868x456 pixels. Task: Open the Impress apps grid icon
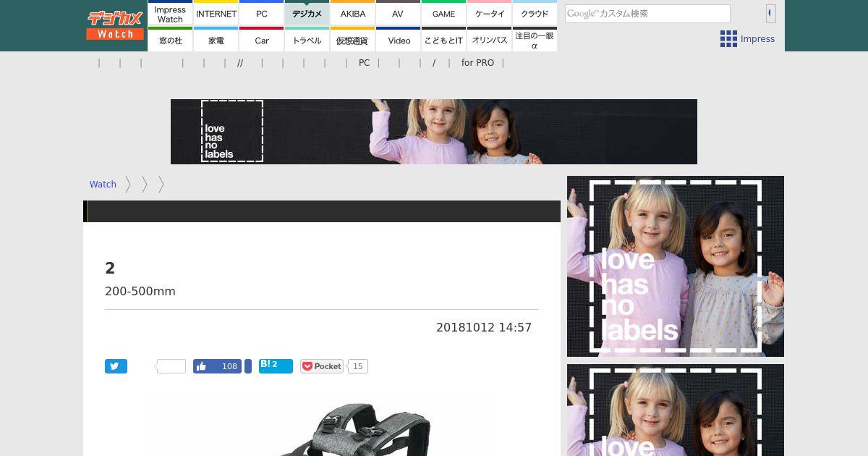(728, 39)
